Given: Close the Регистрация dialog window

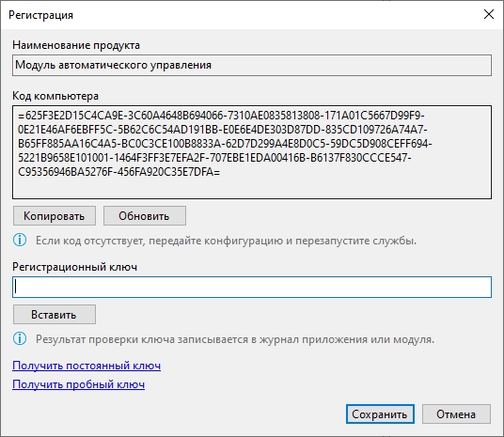Looking at the screenshot, I should coord(489,14).
